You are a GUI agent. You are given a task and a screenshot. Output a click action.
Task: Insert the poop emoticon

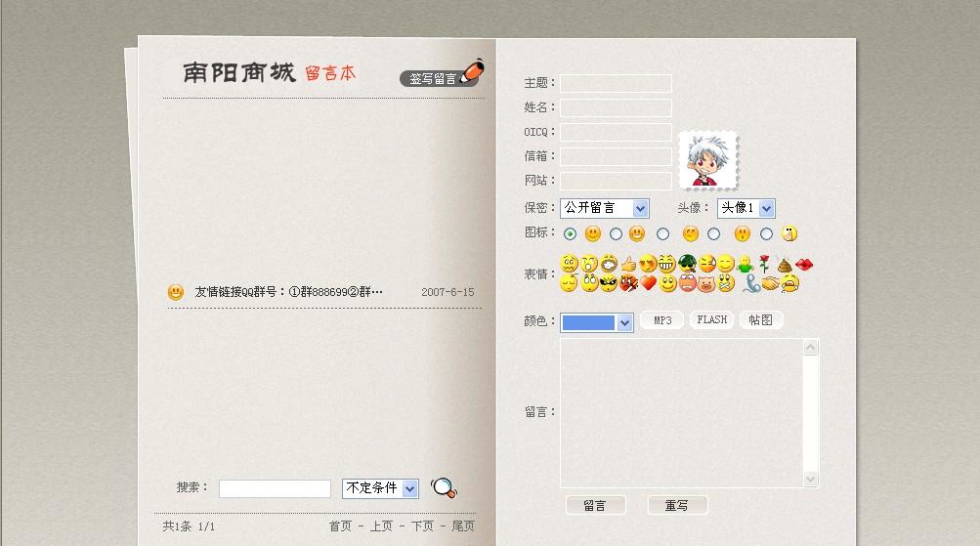(x=785, y=264)
